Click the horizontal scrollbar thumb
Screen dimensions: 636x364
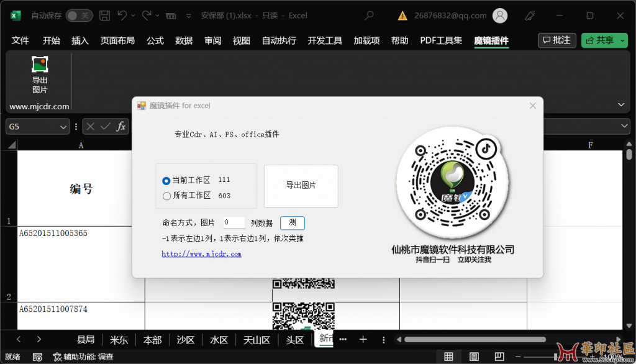[475, 339]
